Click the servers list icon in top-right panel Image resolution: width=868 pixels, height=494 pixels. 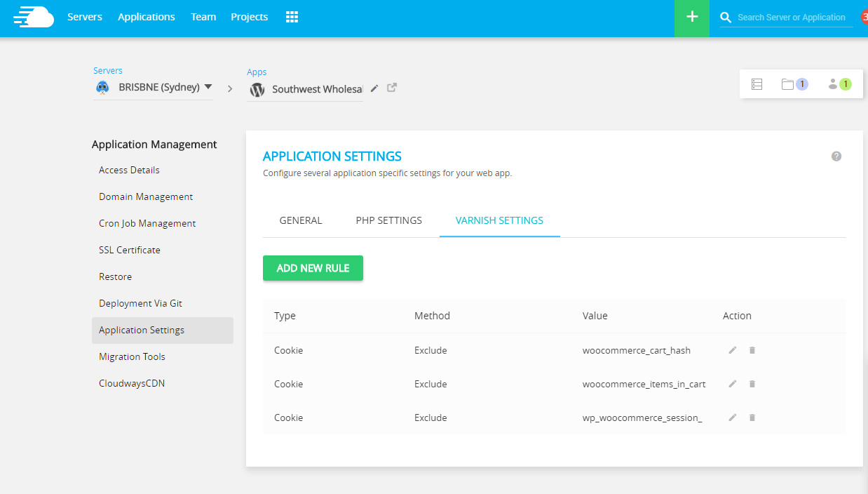757,84
